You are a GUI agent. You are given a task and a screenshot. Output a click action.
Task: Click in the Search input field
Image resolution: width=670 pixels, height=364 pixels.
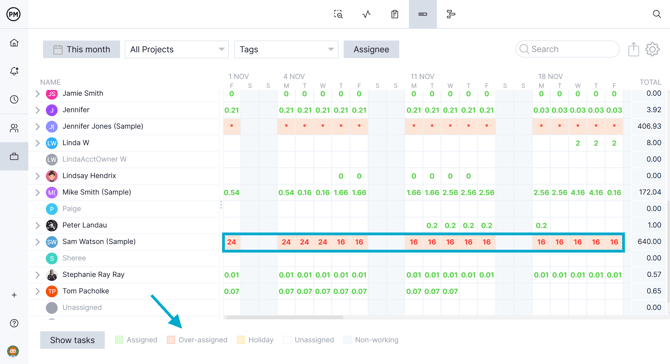pyautogui.click(x=567, y=49)
